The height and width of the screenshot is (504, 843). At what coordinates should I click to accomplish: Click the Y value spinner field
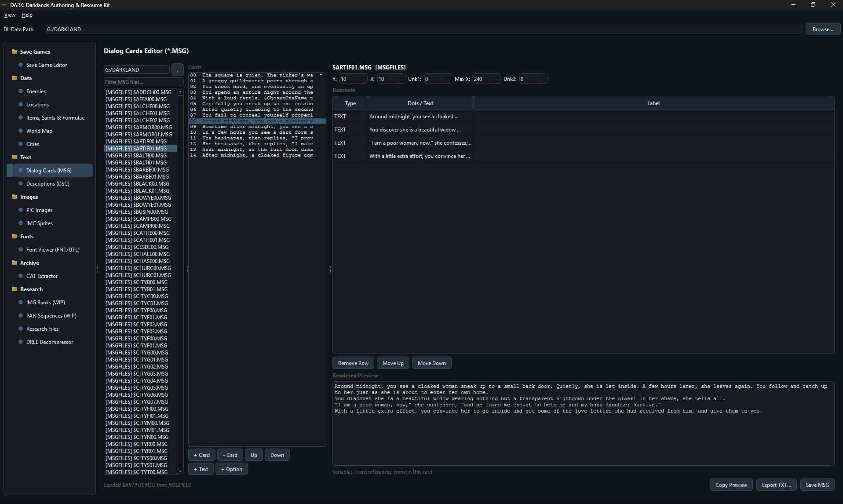(x=353, y=79)
